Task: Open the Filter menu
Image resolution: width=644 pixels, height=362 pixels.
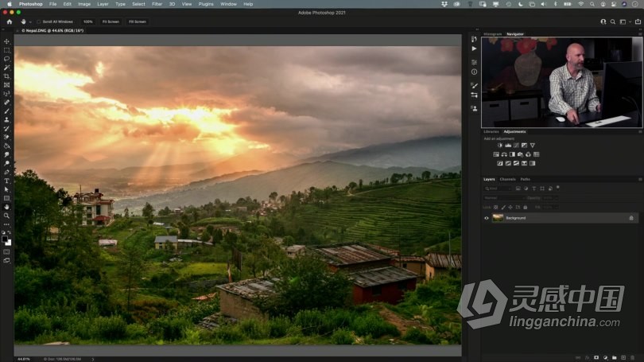Action: [x=157, y=4]
